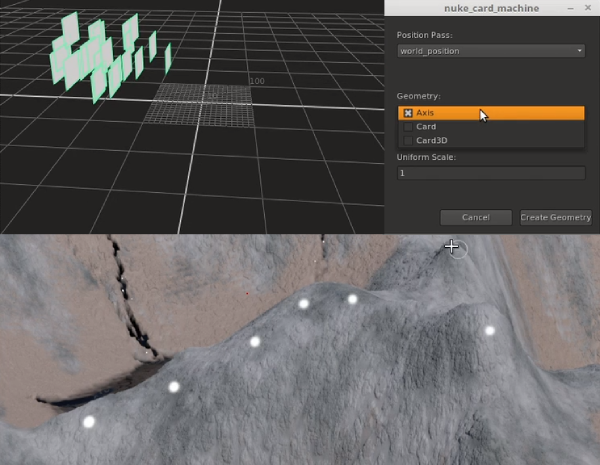The height and width of the screenshot is (465, 600).
Task: Click the Create Geometry button
Action: tap(556, 217)
